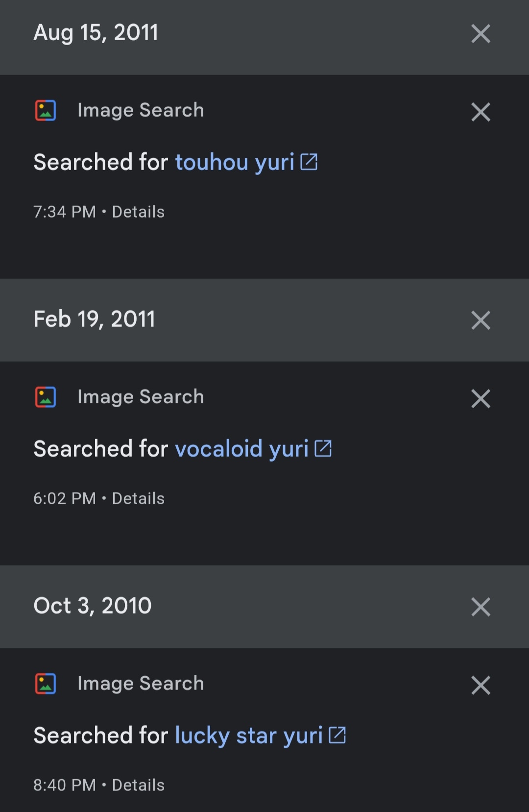Delete all activity from Feb 19, 2011
The image size is (529, 812).
point(481,320)
